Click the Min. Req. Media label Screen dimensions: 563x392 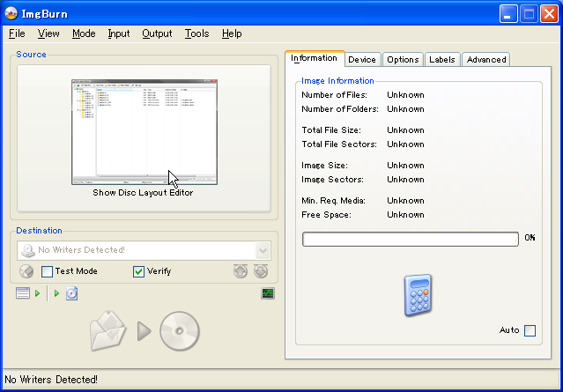[334, 201]
